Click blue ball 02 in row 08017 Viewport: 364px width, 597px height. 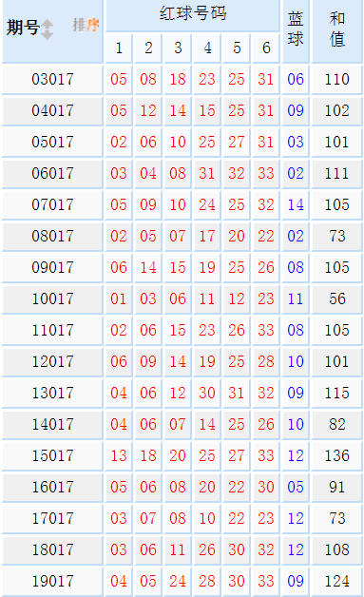pos(296,236)
